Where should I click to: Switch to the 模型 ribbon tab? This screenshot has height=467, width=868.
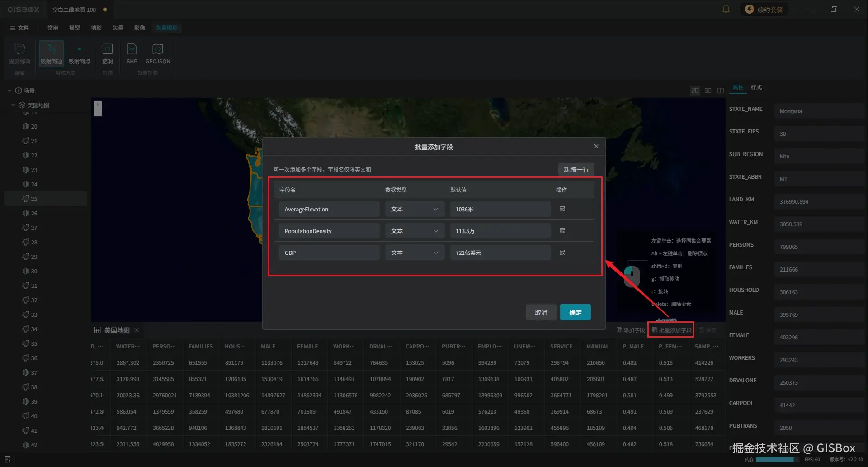coord(75,28)
